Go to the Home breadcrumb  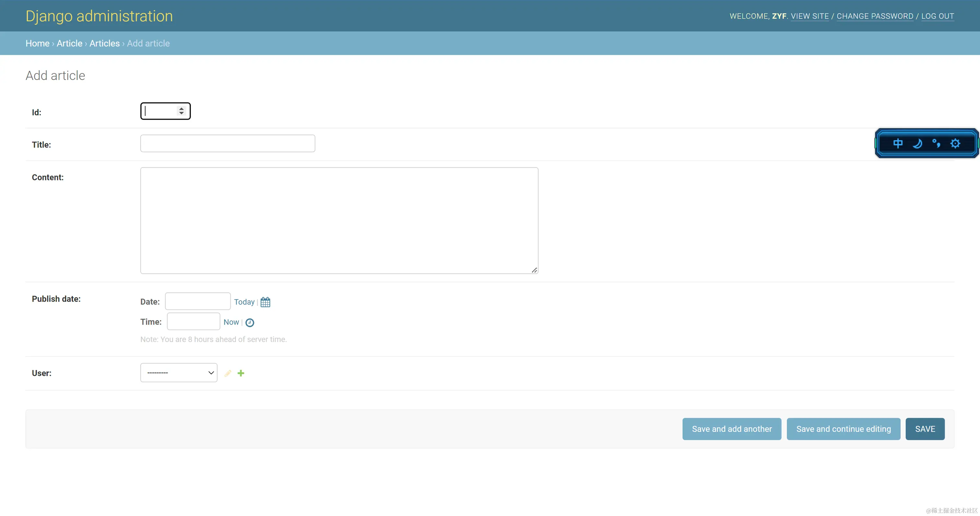(37, 43)
